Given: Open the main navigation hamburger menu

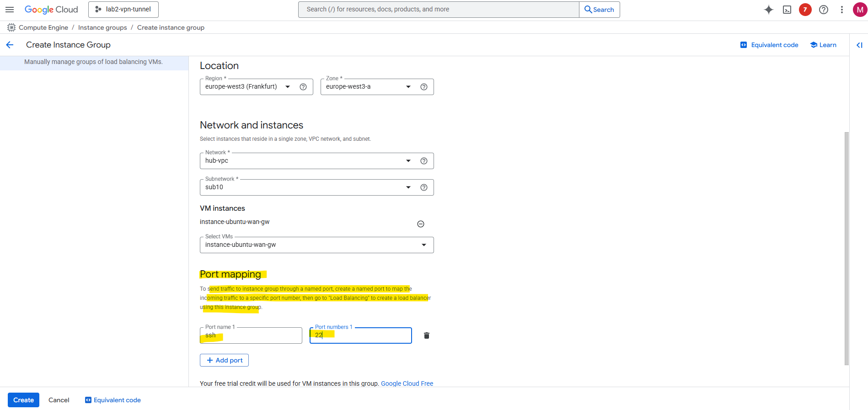Looking at the screenshot, I should click(x=10, y=10).
